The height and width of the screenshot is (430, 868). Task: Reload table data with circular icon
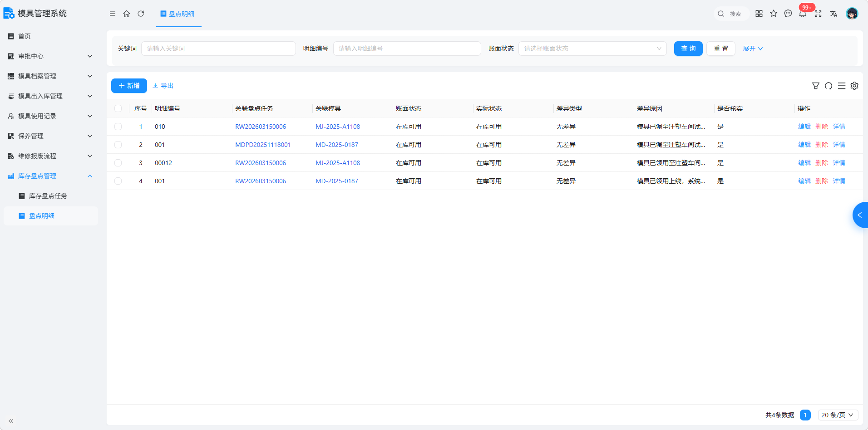click(829, 86)
